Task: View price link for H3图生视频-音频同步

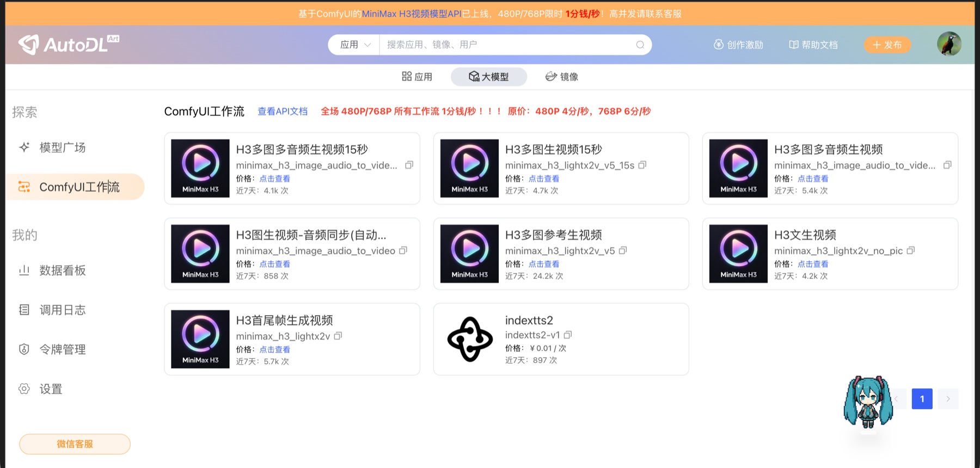Action: pos(275,264)
